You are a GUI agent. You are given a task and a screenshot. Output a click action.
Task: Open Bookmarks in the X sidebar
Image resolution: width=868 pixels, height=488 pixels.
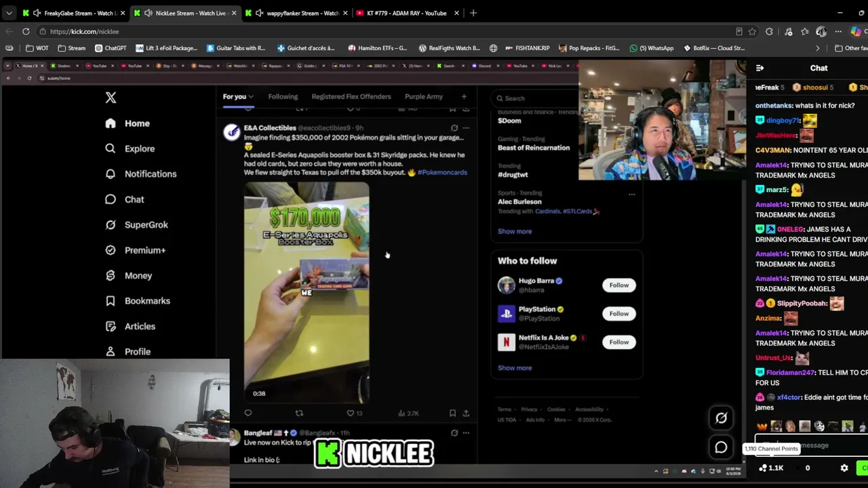137,301
